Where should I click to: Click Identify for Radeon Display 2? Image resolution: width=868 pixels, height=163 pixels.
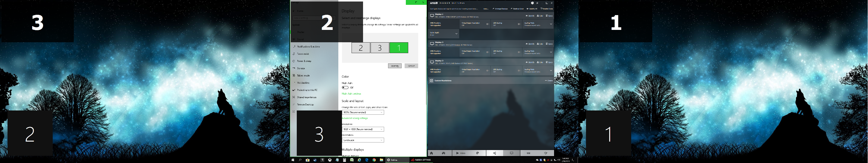(530, 44)
